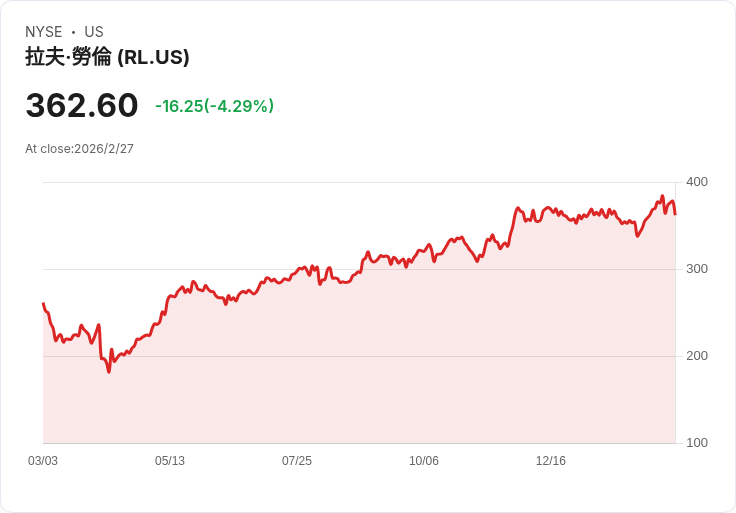Click the 03/03 date axis label

coord(43,460)
